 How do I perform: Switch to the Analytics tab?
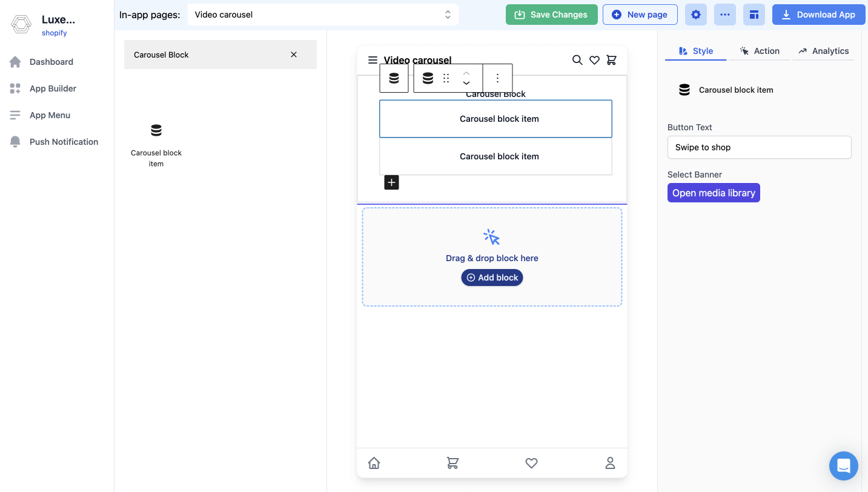(823, 51)
